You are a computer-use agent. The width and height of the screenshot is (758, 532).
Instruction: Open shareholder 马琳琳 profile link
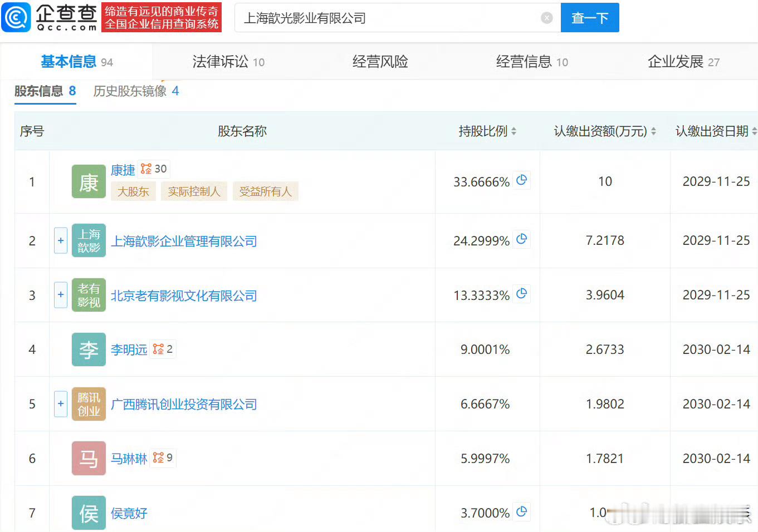coord(129,459)
